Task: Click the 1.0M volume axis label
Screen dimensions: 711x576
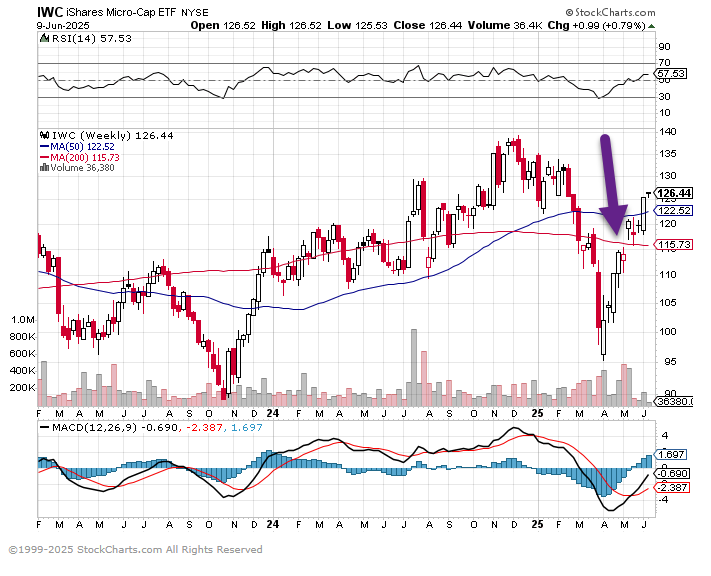Action: tap(23, 320)
